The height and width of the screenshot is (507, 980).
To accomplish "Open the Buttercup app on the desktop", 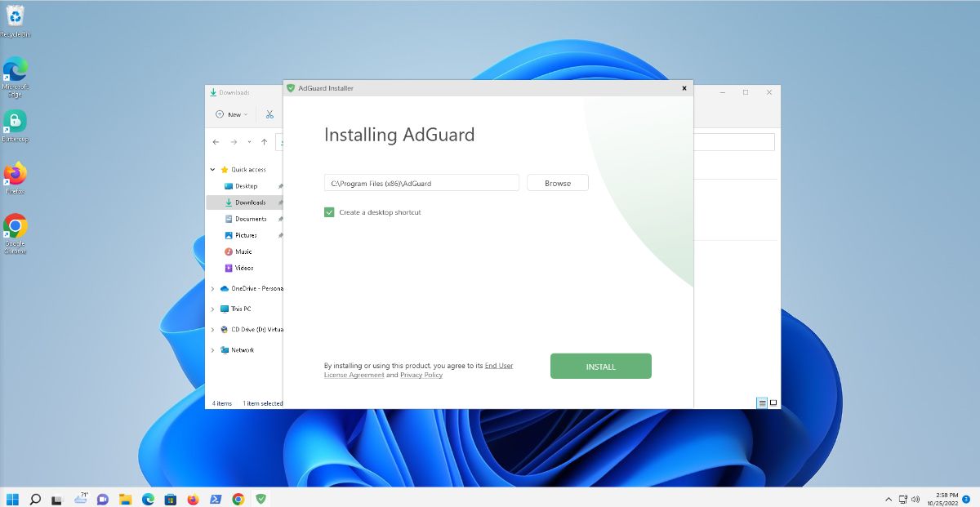I will 15,121.
